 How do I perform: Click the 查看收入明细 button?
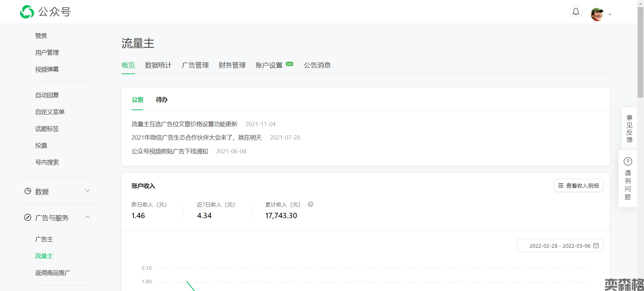578,186
